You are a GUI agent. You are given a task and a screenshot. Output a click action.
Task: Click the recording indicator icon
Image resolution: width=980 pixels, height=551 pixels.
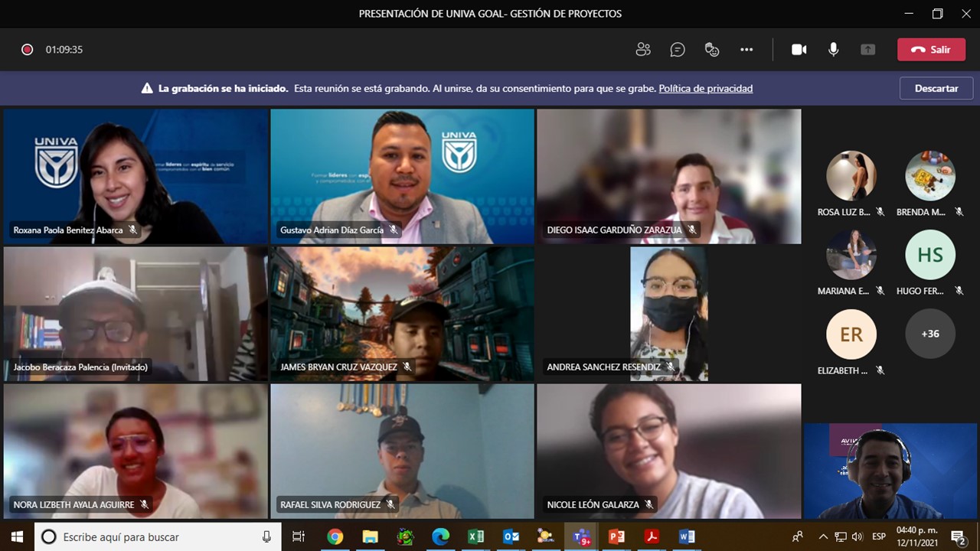pos(28,50)
